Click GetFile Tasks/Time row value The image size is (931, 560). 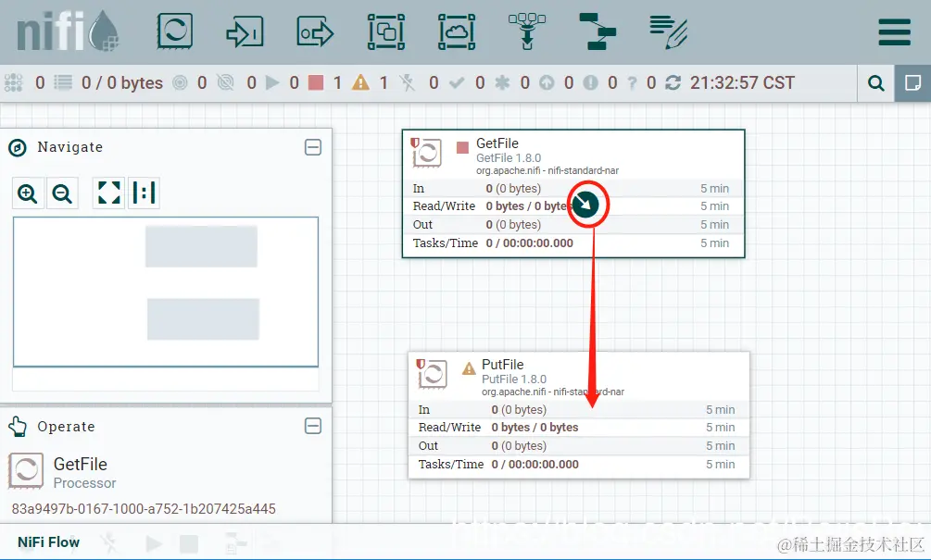coord(530,243)
